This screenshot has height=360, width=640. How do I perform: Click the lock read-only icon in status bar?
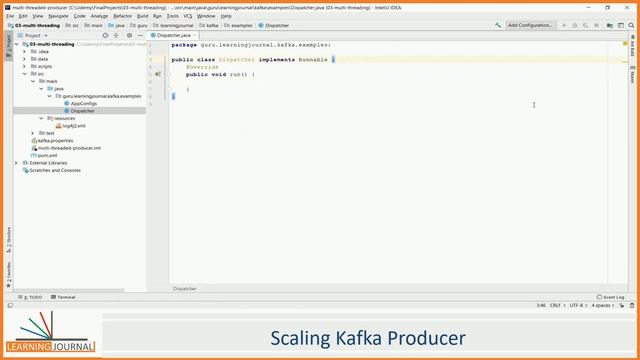click(x=622, y=305)
